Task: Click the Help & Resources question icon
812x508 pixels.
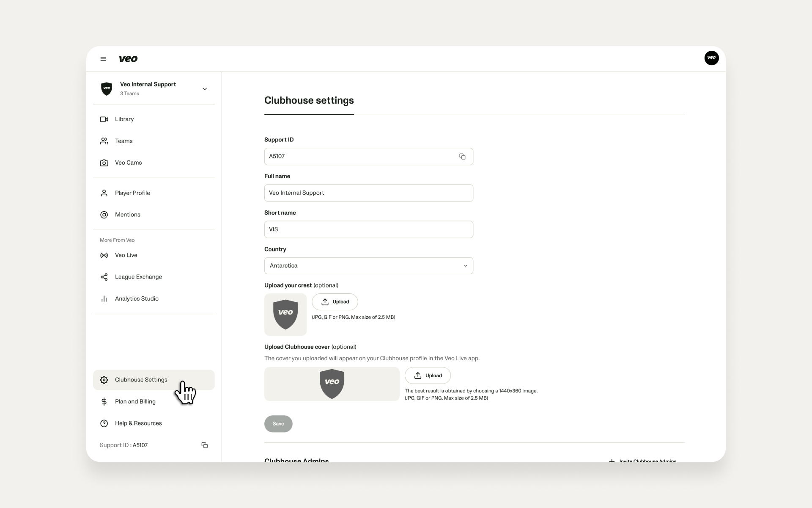Action: pos(104,423)
